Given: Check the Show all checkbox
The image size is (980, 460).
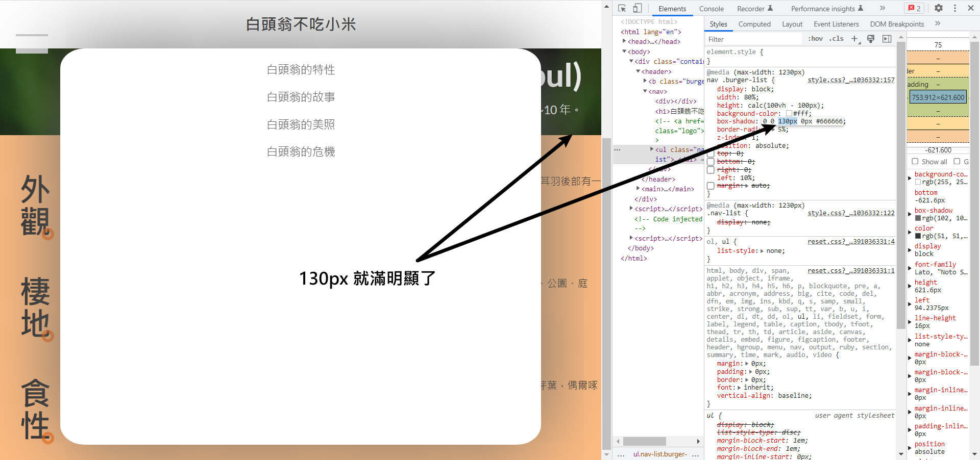Looking at the screenshot, I should 915,162.
